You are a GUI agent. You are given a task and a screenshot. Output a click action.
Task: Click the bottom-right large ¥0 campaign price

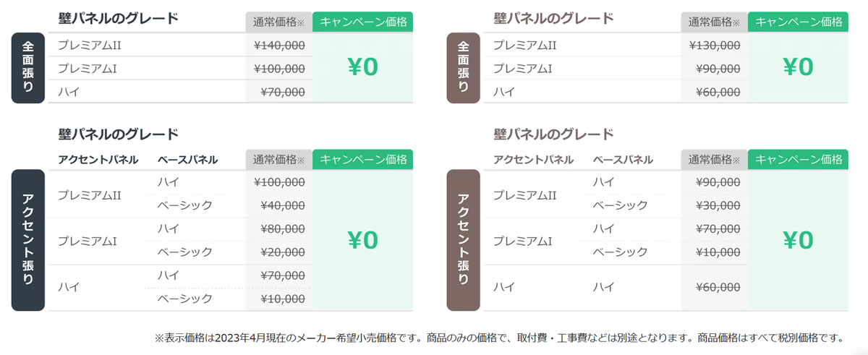798,240
